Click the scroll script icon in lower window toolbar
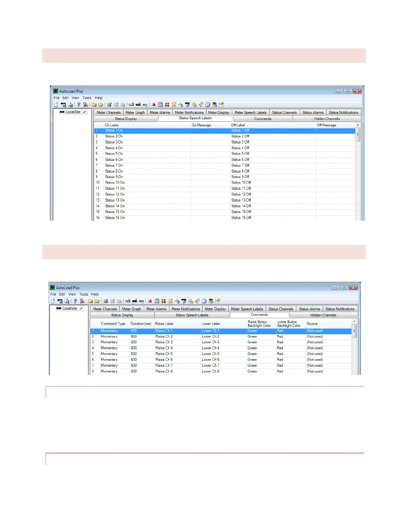Image resolution: width=411 pixels, height=532 pixels. [170, 301]
